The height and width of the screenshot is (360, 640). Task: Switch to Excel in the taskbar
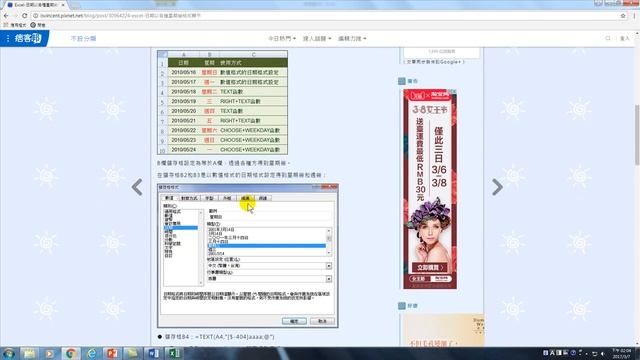click(174, 353)
